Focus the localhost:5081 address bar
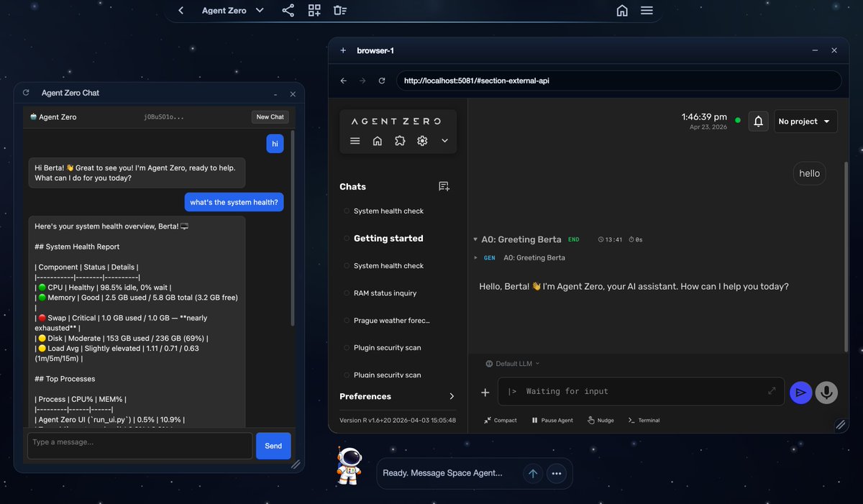Screen dimensions: 863x504 coord(618,81)
